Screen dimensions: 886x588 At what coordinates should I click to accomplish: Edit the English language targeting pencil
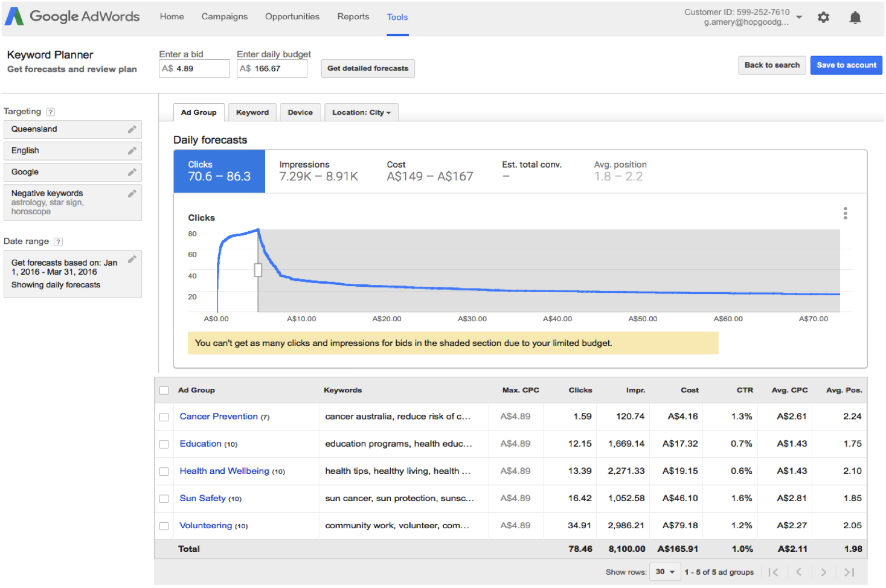(132, 151)
